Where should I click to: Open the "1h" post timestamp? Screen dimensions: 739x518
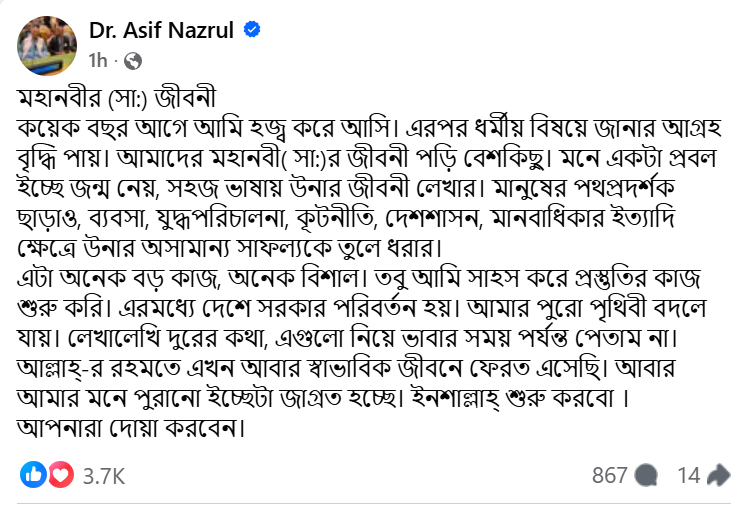point(98,60)
